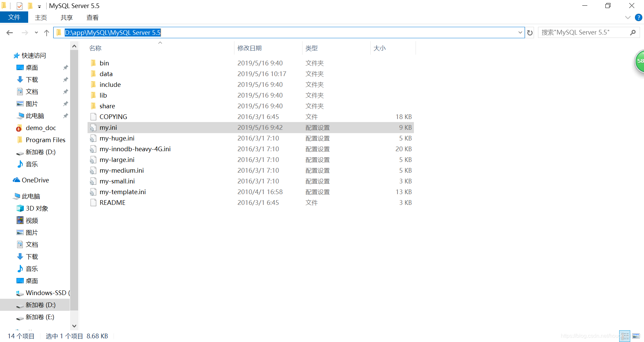Expand the ribbon with the chevron
Screen dimensions: 644x342
pos(628,17)
